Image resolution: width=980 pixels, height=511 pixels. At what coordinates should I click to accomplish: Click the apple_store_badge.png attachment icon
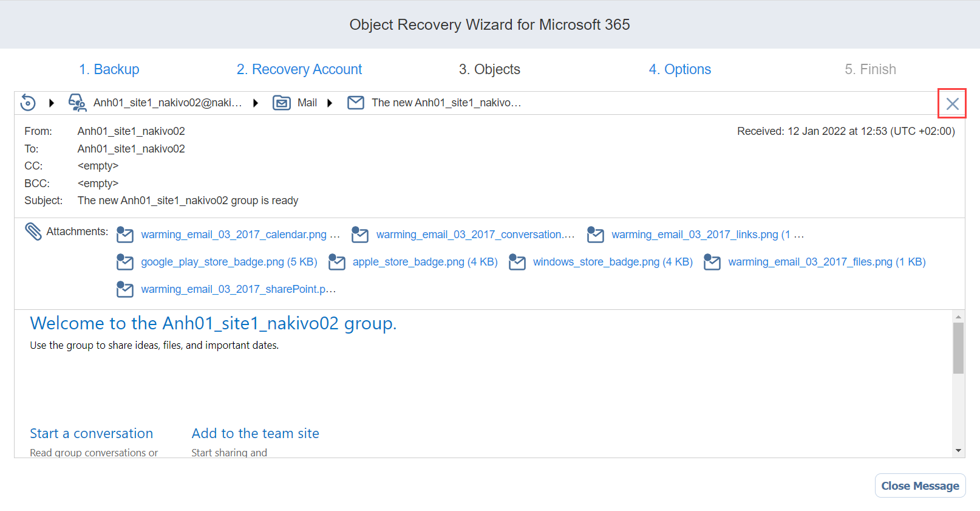click(x=336, y=262)
